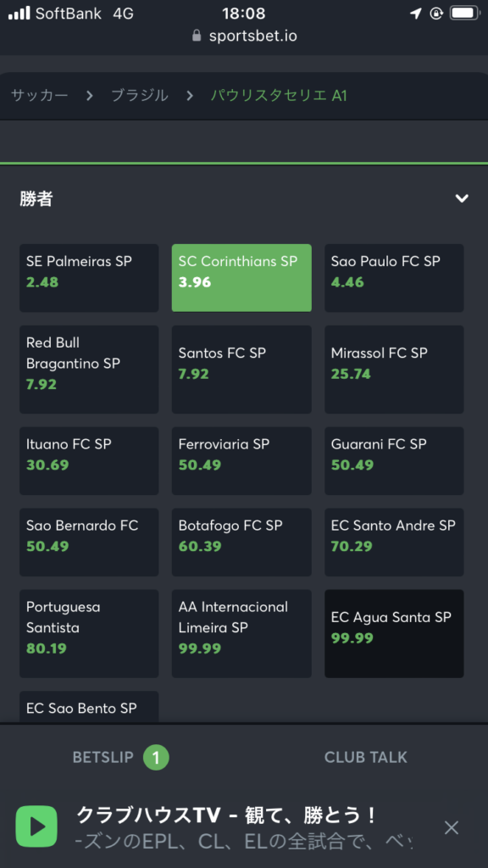Pick Ituano FC SP at 30.69
Screen dimensions: 488x868
89,460
